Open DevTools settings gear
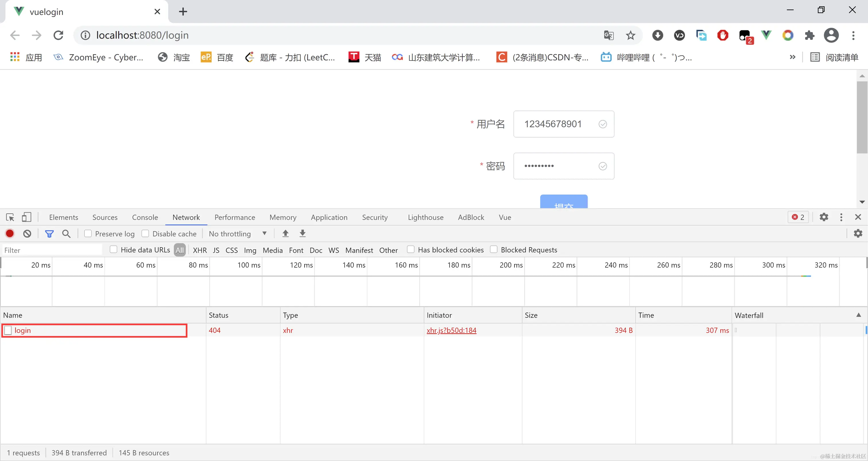 [824, 217]
